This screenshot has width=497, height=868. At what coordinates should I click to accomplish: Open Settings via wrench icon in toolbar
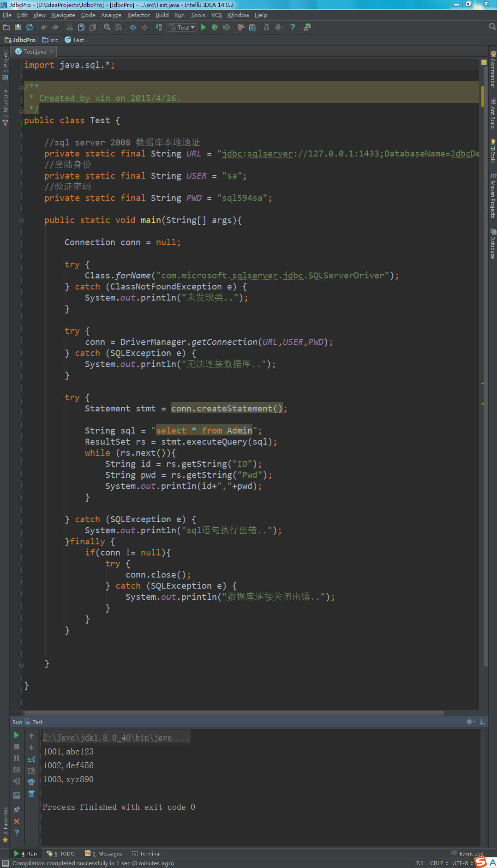click(241, 28)
